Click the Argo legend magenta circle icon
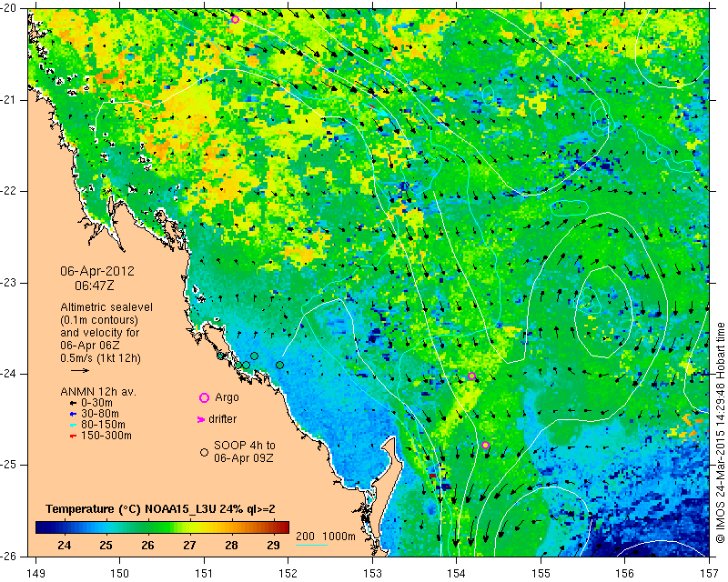The width and height of the screenshot is (728, 582). pos(204,397)
